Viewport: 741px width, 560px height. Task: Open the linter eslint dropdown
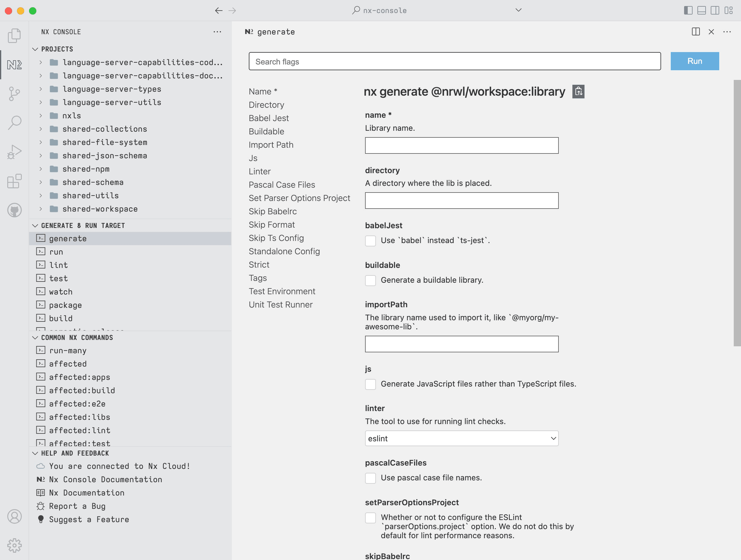pyautogui.click(x=462, y=438)
